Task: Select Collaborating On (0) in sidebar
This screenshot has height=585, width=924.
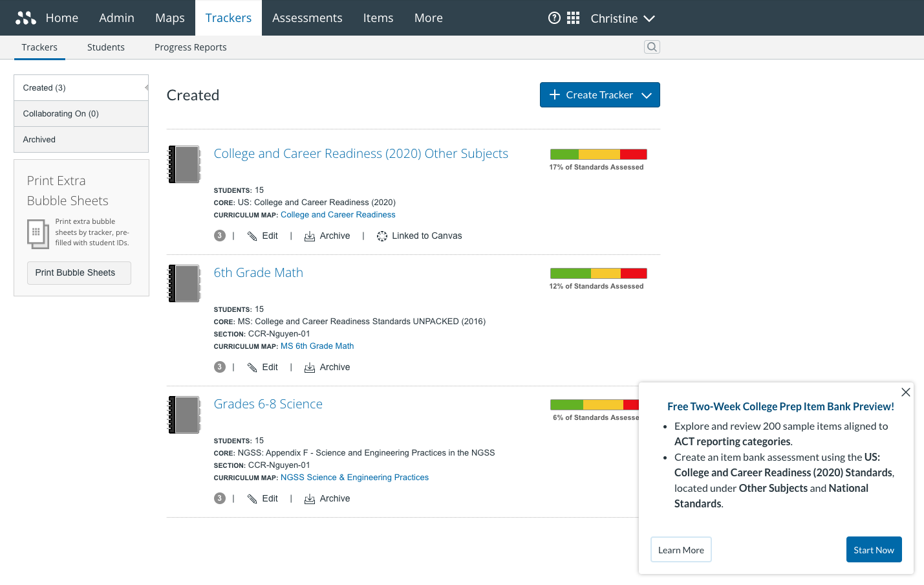Action: pyautogui.click(x=81, y=114)
